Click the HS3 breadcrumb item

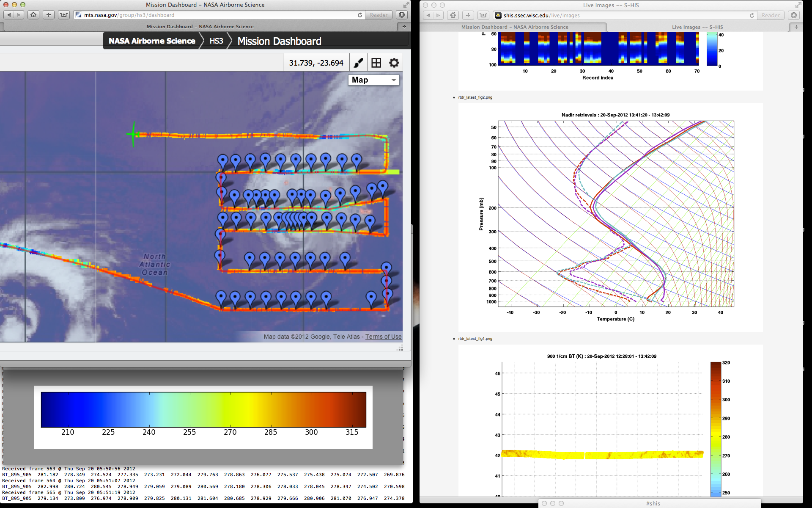pos(216,41)
